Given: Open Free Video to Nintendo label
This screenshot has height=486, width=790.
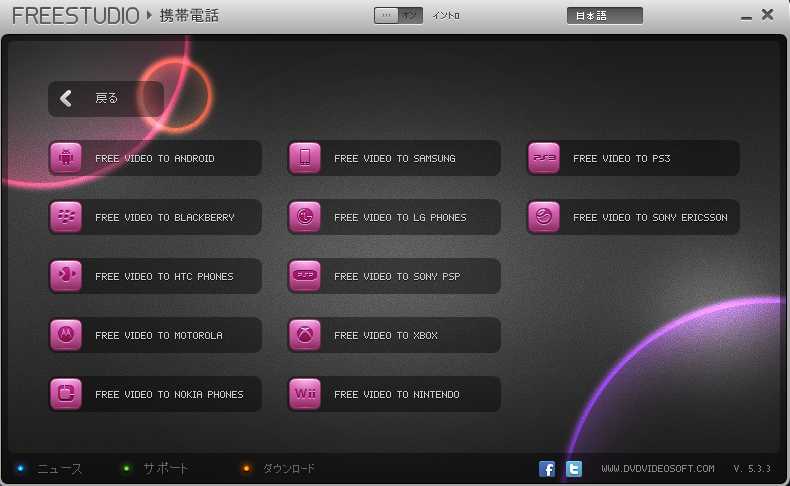Looking at the screenshot, I should pos(397,394).
